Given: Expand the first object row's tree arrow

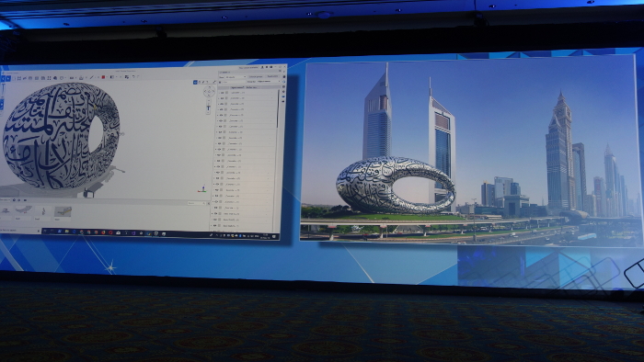Looking at the screenshot, I should coord(219,93).
